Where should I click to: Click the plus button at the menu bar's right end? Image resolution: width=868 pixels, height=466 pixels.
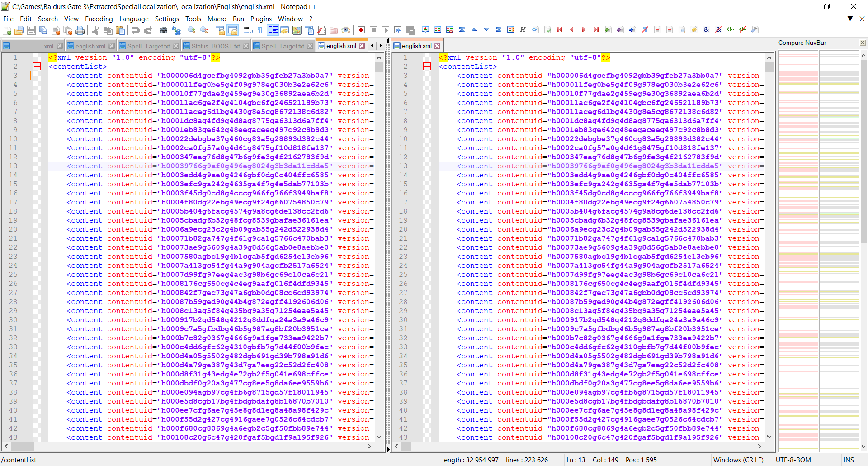point(837,19)
